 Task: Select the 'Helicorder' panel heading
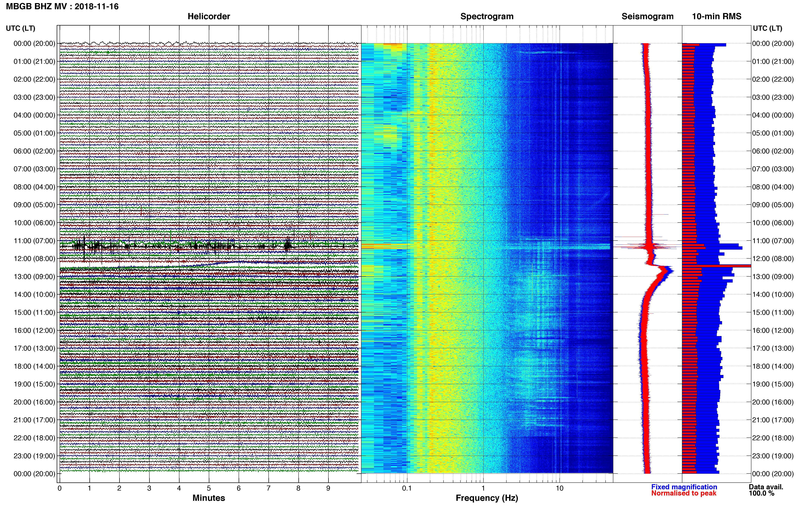pyautogui.click(x=209, y=16)
